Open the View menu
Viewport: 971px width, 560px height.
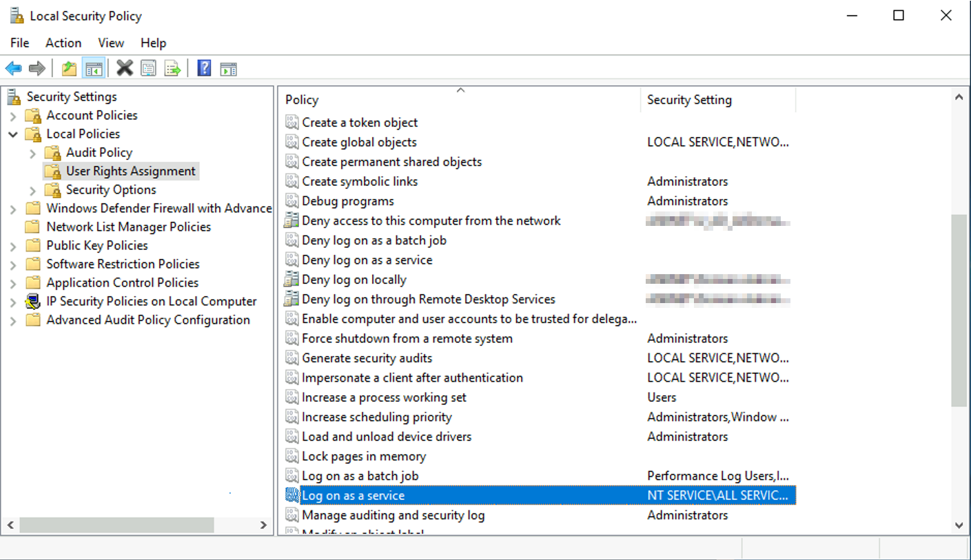111,43
